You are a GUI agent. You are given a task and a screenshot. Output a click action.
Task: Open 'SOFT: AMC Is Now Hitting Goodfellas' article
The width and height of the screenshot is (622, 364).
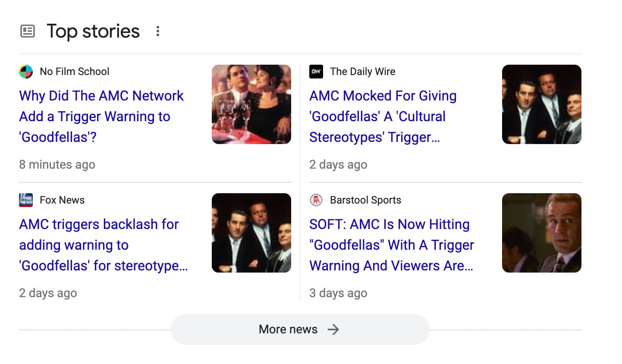pos(392,245)
